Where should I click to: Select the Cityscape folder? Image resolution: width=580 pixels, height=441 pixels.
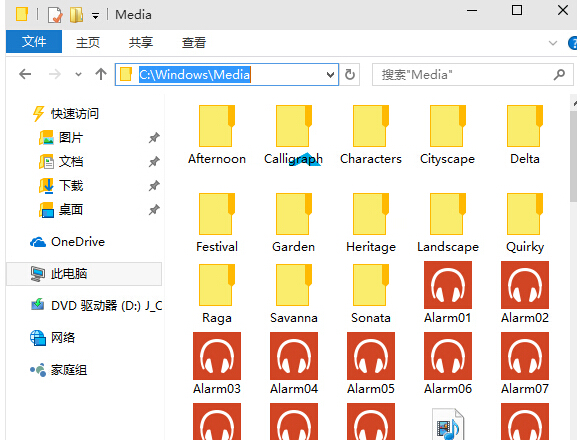447,135
